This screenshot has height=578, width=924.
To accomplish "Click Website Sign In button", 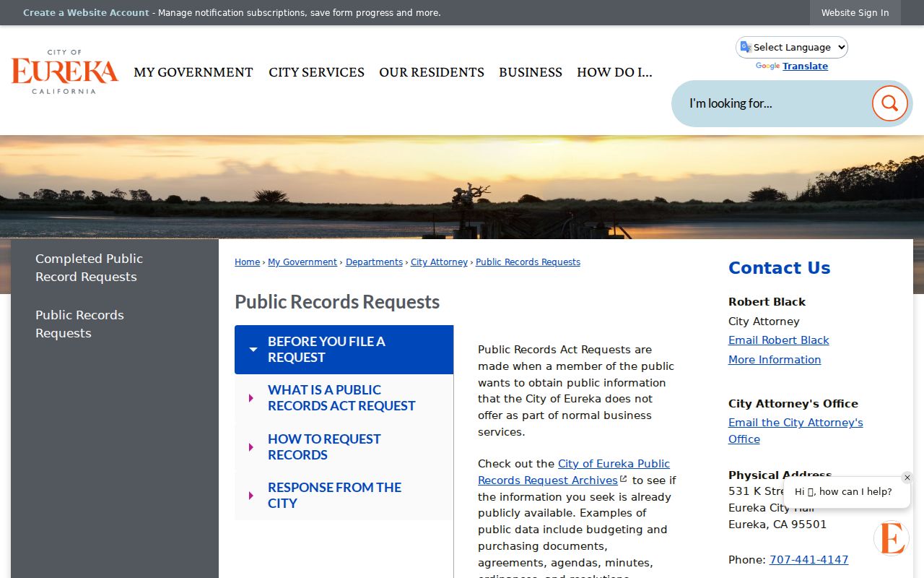I will click(855, 12).
